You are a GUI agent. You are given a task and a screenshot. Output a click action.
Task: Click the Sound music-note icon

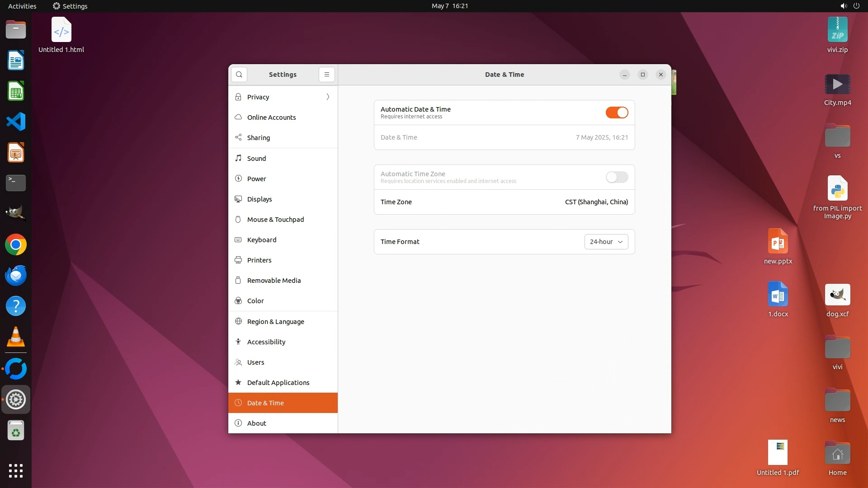click(x=238, y=158)
